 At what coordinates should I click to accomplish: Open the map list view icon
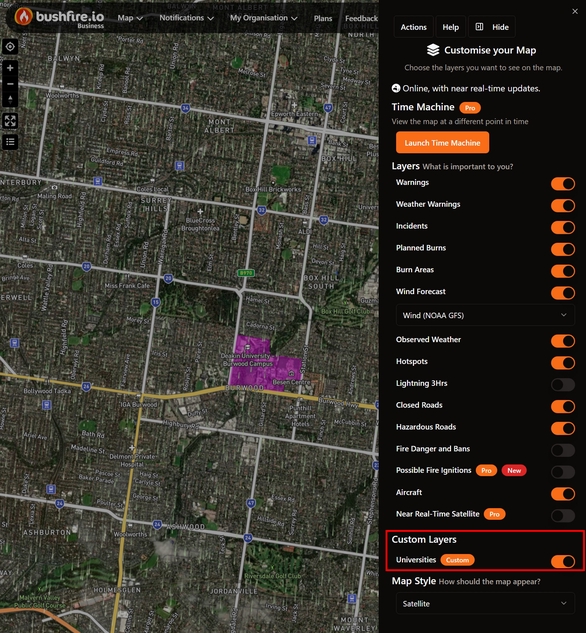10,142
